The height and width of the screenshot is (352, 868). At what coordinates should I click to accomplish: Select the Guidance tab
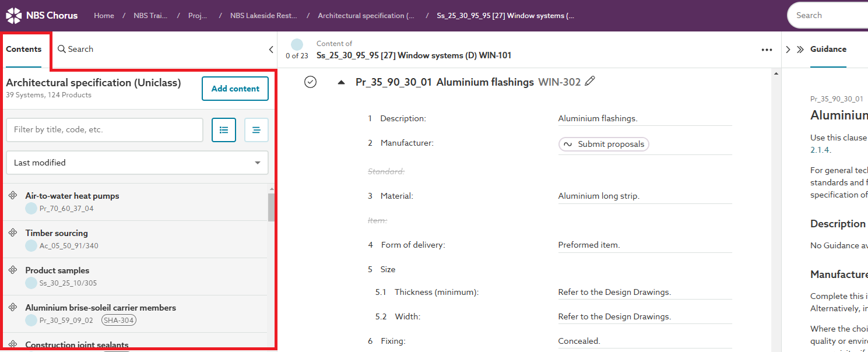coord(828,50)
